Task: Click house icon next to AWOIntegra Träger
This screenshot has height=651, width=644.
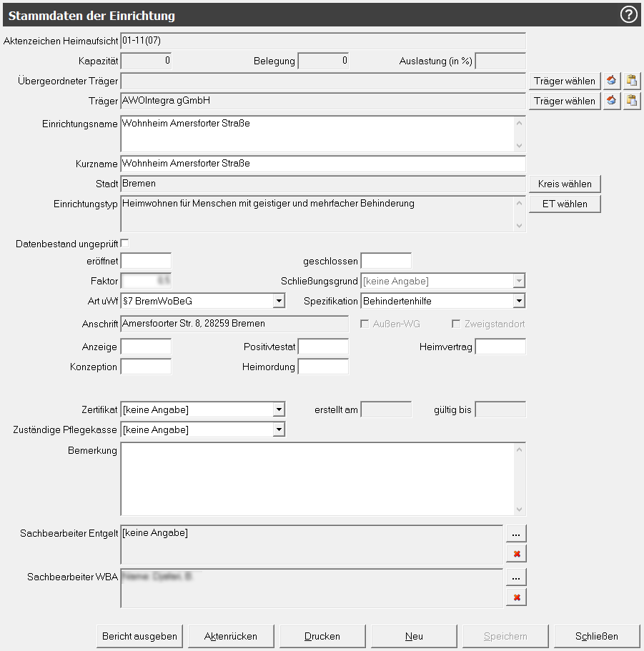Action: click(612, 101)
